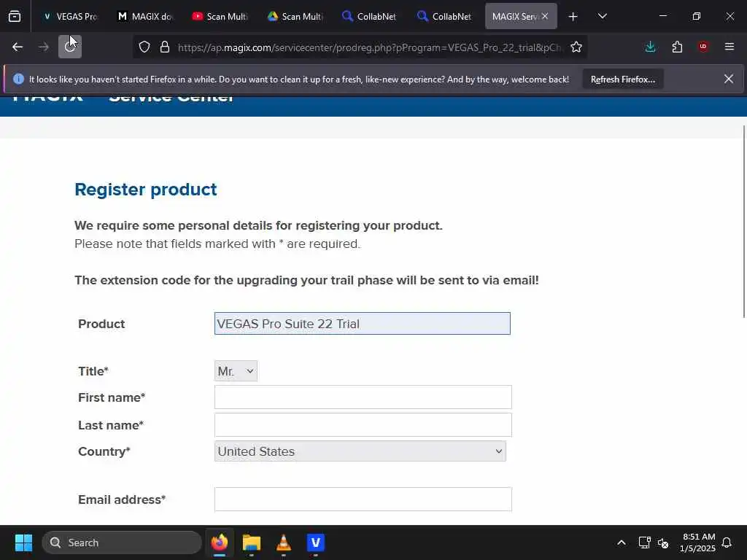
Task: Dismiss the Refresh Firefox notification bar
Action: pos(729,79)
